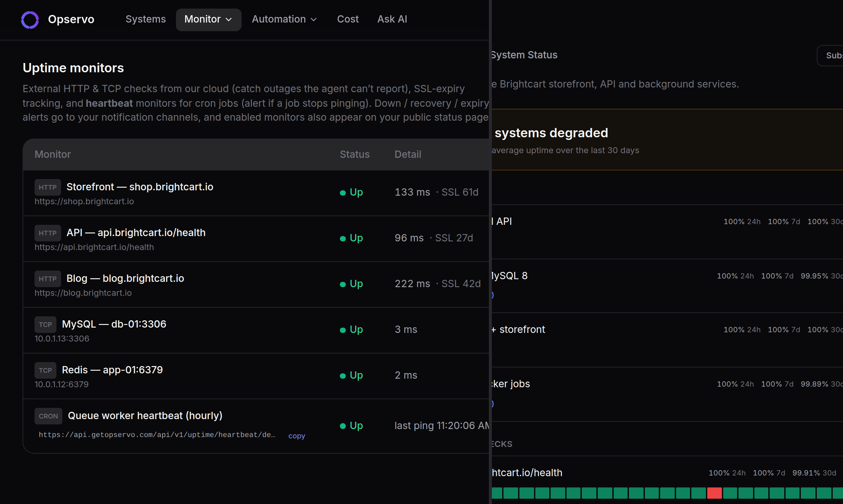Select the API api.brightcart.io/health monitor name
This screenshot has height=504, width=843.
[136, 233]
